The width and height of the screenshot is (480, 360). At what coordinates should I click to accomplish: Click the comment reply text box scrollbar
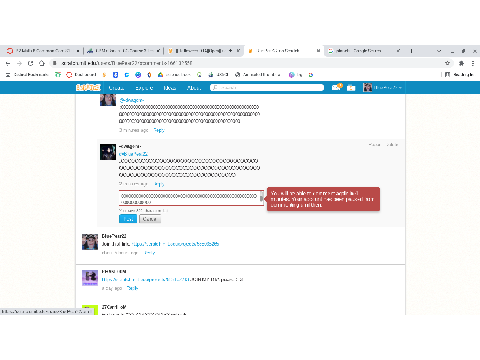[x=262, y=198]
